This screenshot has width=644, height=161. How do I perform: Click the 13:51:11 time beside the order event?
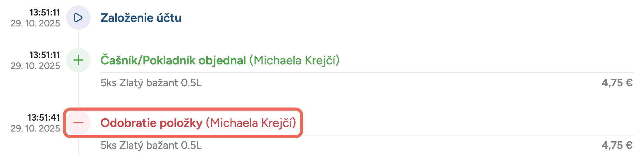tap(45, 55)
